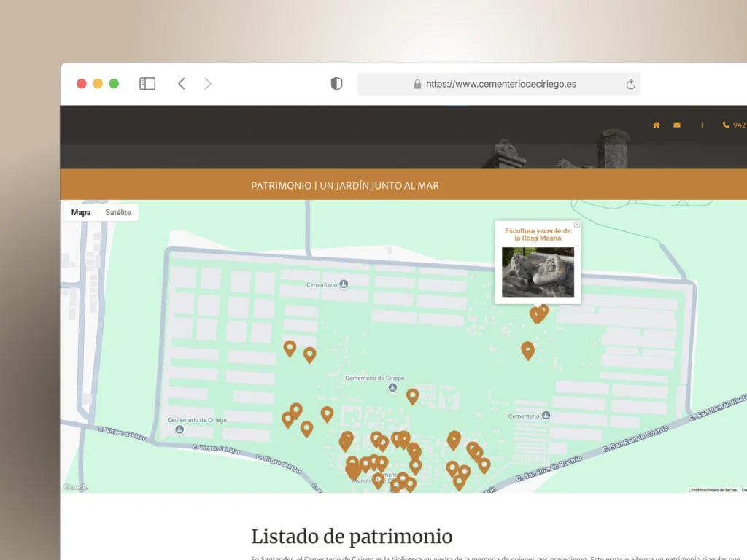
Task: Open the privacy shield report icon
Action: click(x=336, y=84)
